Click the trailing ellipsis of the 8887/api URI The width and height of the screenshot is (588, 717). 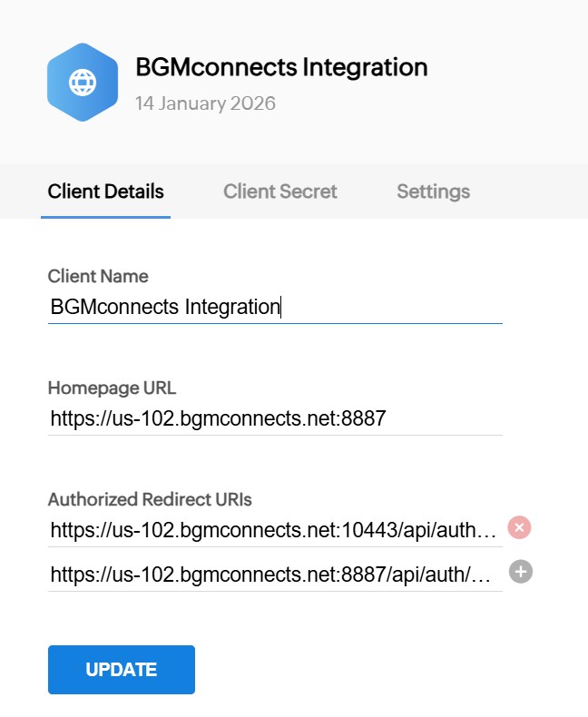tap(485, 574)
